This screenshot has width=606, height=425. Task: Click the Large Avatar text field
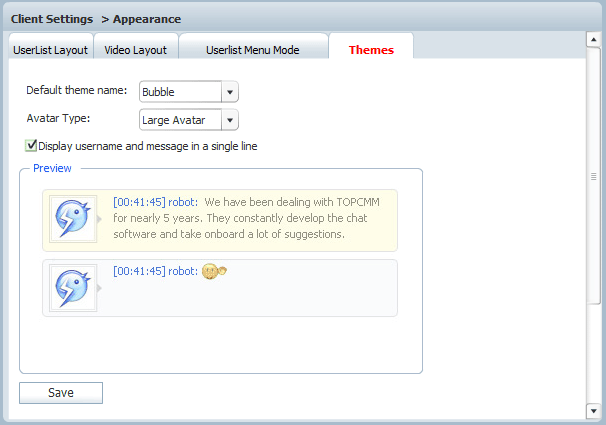tap(180, 121)
